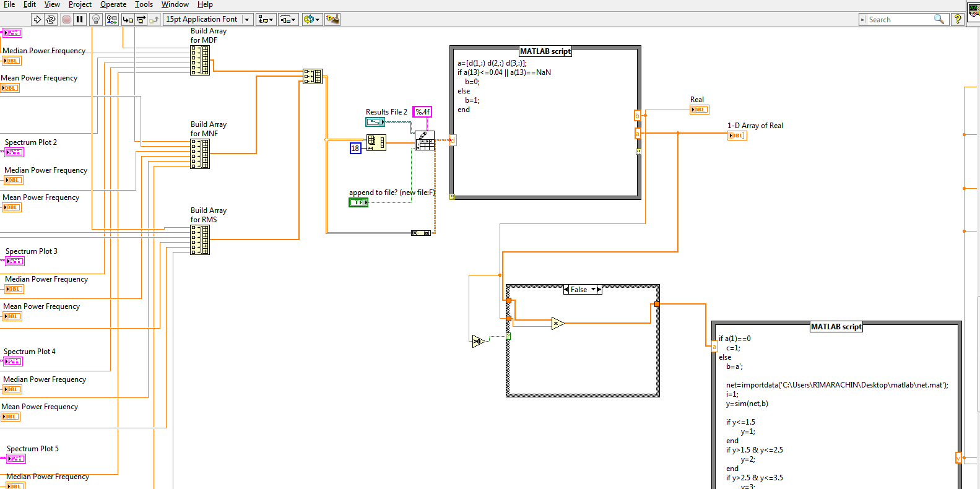Toggle Retain Wire Values button
Image resolution: width=980 pixels, height=489 pixels.
point(112,19)
